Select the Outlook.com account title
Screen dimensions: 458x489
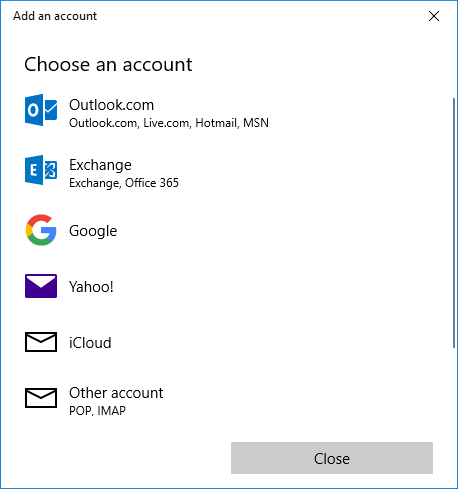point(111,105)
